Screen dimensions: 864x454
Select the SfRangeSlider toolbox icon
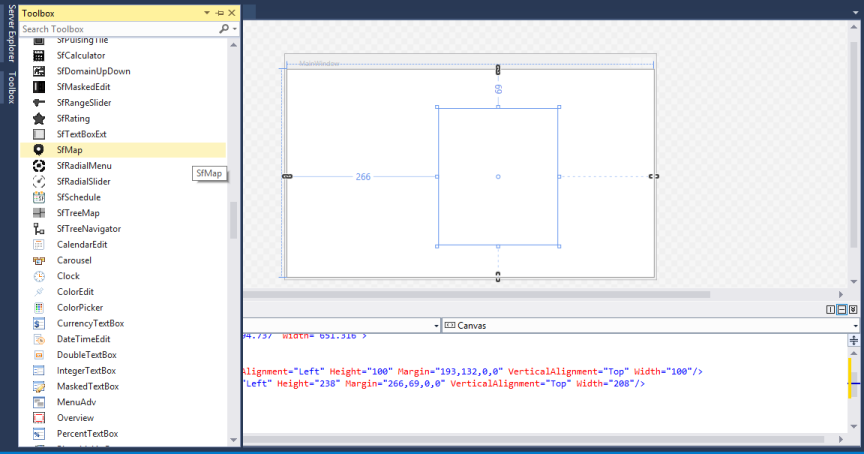[x=39, y=102]
